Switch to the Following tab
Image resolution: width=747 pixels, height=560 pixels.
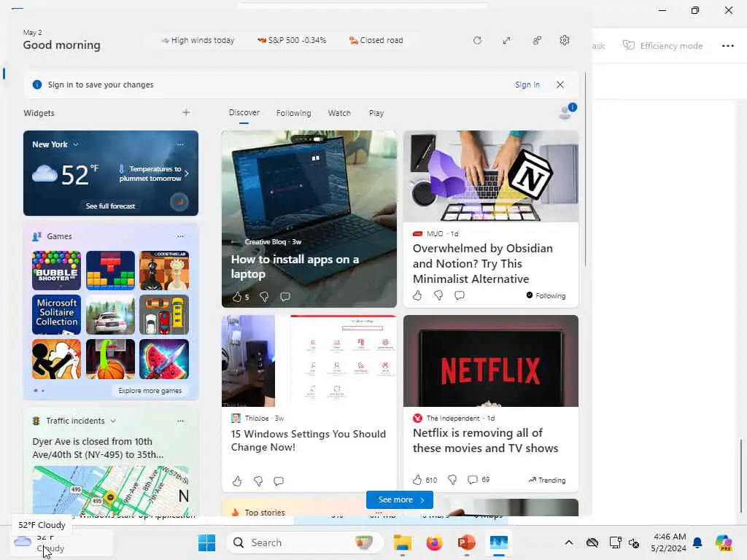293,113
